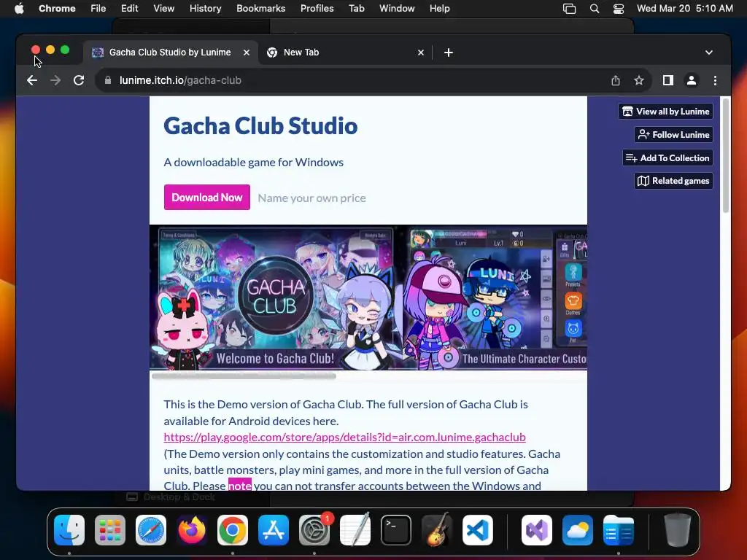The width and height of the screenshot is (747, 560).
Task: Open the Chrome profile menu
Action: point(692,80)
